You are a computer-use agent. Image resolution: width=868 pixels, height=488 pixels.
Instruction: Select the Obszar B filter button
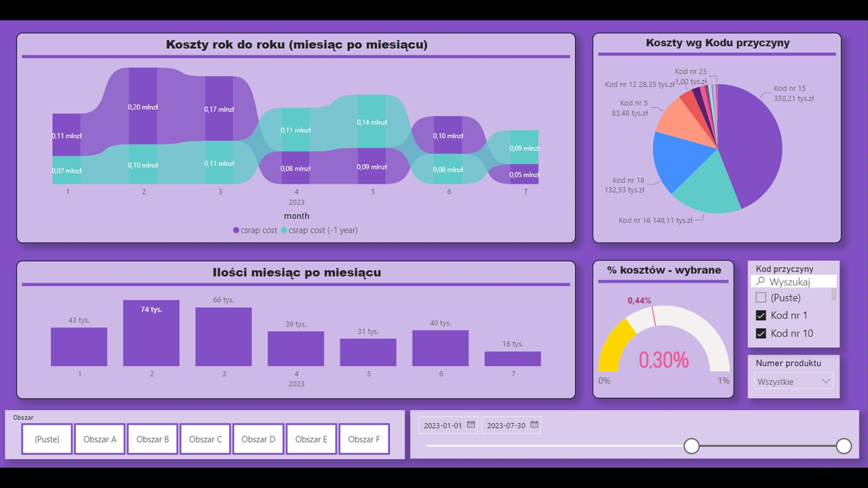point(153,439)
